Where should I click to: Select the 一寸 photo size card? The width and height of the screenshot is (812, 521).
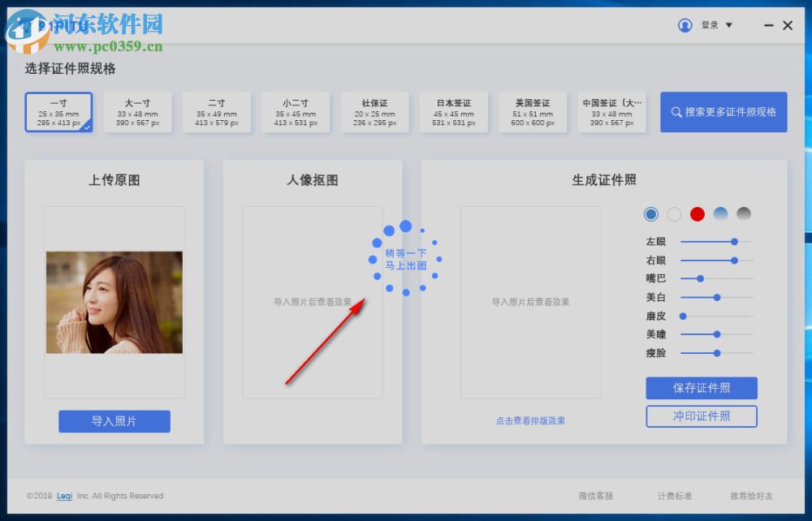coord(58,112)
